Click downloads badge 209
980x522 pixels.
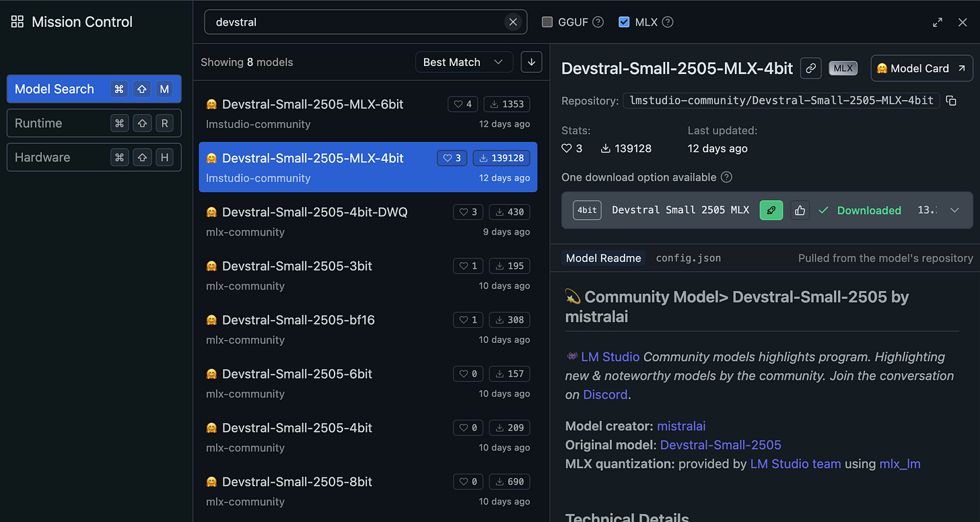510,428
